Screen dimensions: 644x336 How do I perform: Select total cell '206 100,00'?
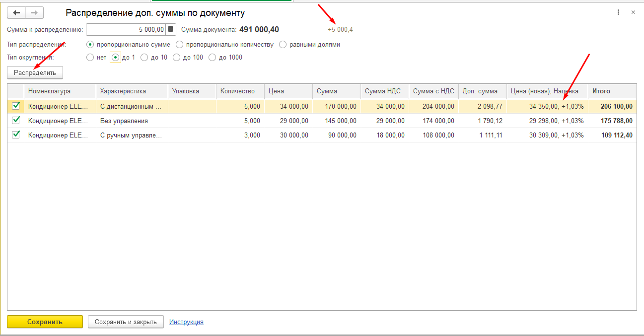click(x=612, y=106)
